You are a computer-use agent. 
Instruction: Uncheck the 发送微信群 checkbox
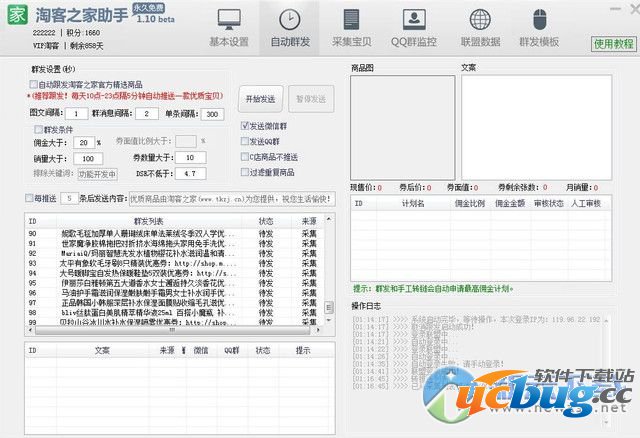tap(246, 126)
